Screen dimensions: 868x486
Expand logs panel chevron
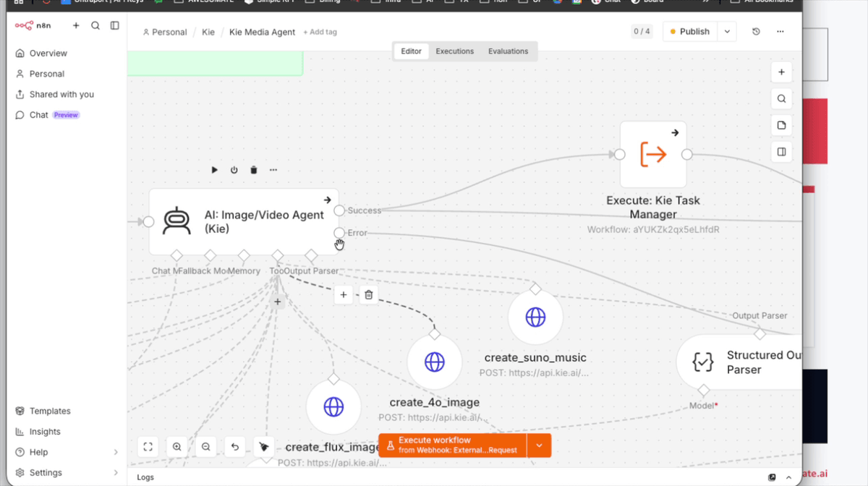[x=788, y=477]
